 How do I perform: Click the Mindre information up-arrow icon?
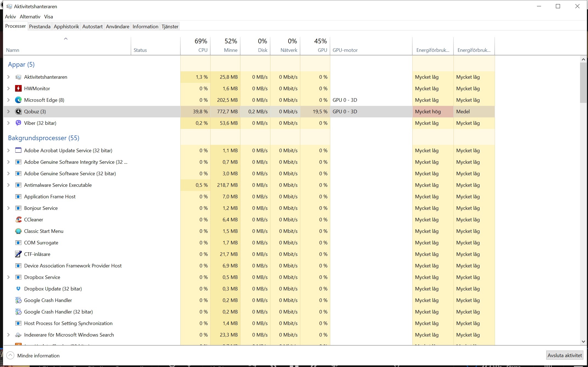click(10, 355)
